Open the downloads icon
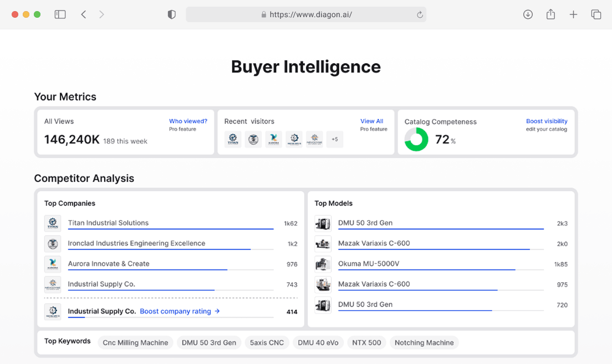 528,14
